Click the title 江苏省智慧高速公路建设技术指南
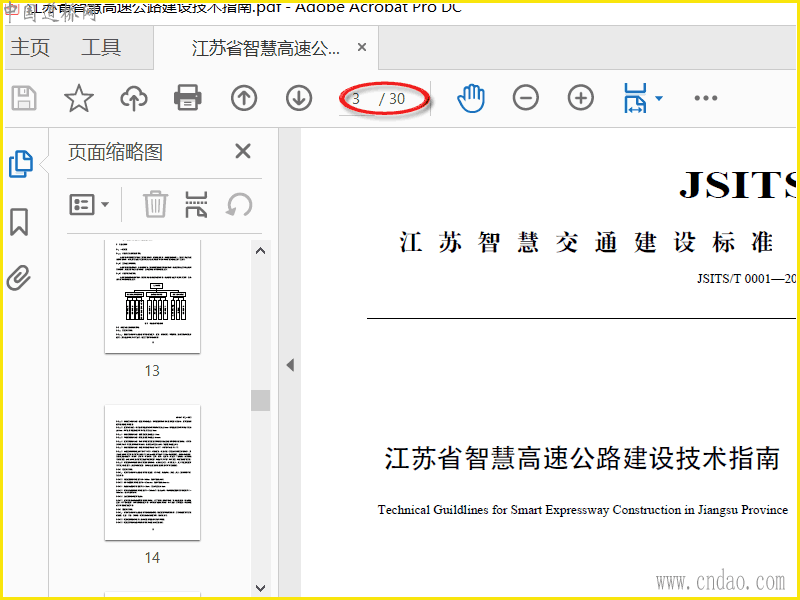800x600 pixels. [582, 458]
